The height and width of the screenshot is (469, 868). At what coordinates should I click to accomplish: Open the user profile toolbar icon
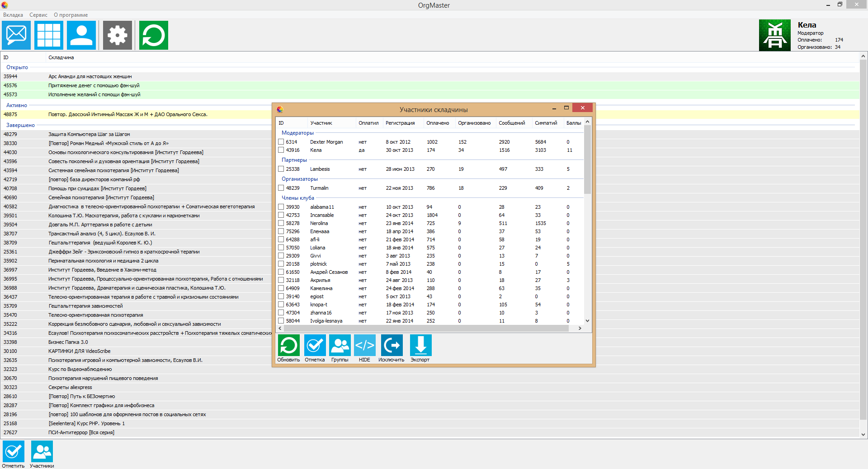[x=81, y=35]
